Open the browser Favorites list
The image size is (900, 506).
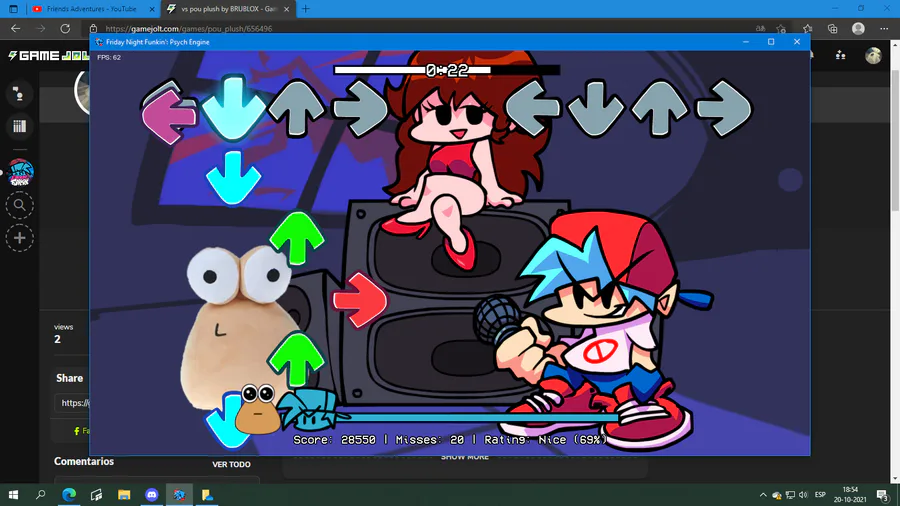tap(808, 28)
